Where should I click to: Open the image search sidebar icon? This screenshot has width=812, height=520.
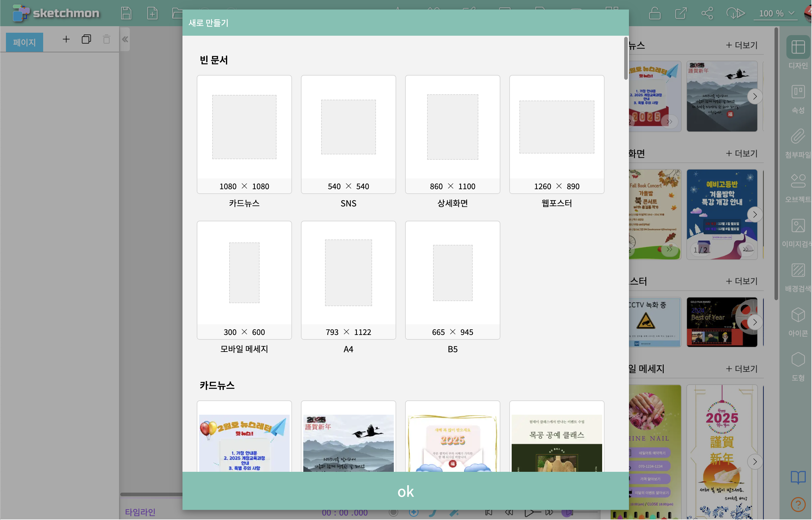(x=798, y=226)
